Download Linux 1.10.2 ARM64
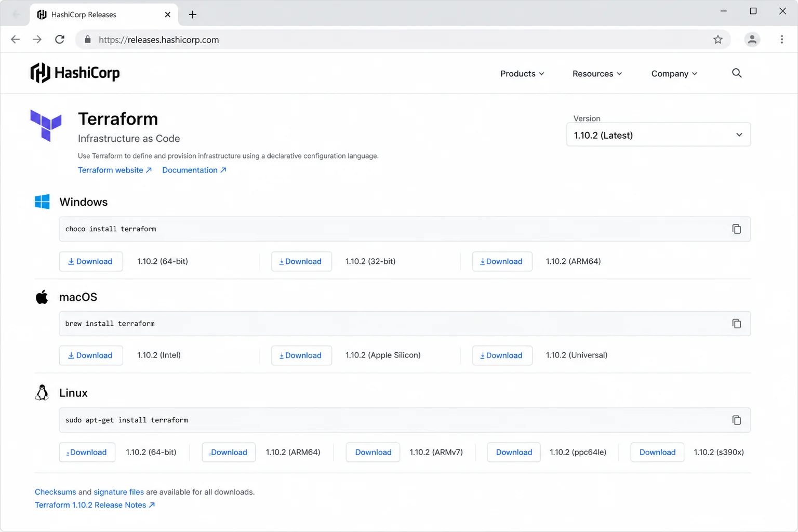 [x=229, y=453]
